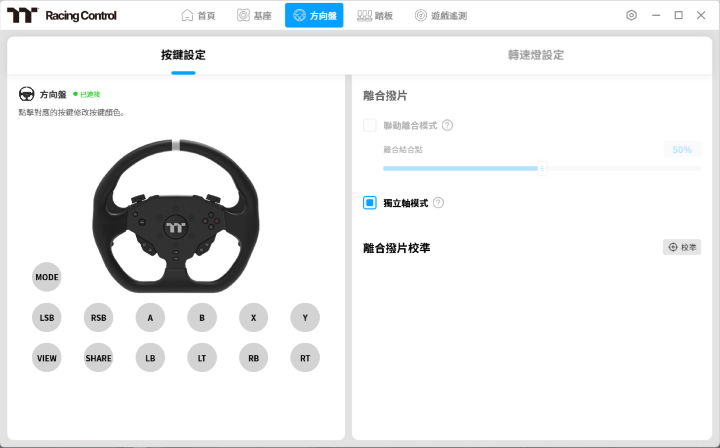Toggle the 獨立軸模式 checkbox

(x=370, y=203)
